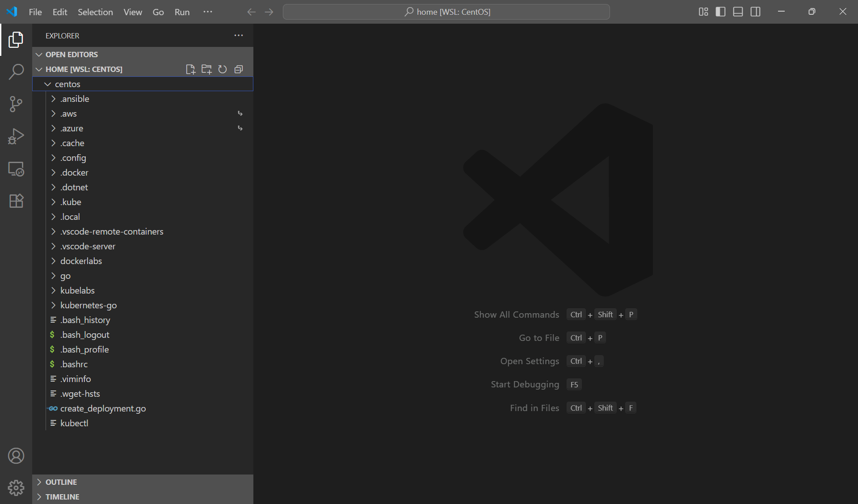
Task: Open the Run menu
Action: point(182,12)
